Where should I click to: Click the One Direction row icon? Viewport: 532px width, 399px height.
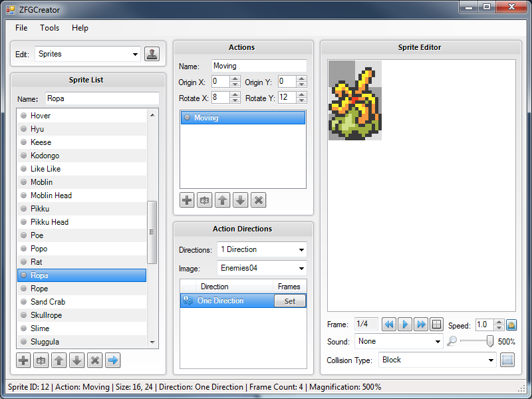188,301
